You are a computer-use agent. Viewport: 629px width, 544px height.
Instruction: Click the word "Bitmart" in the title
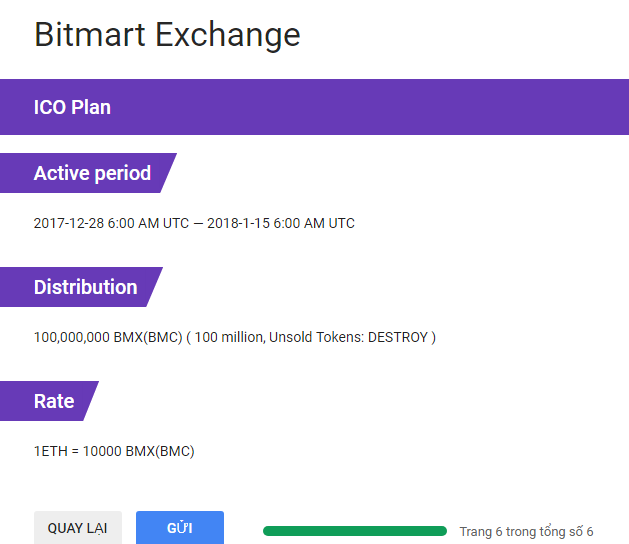[90, 35]
